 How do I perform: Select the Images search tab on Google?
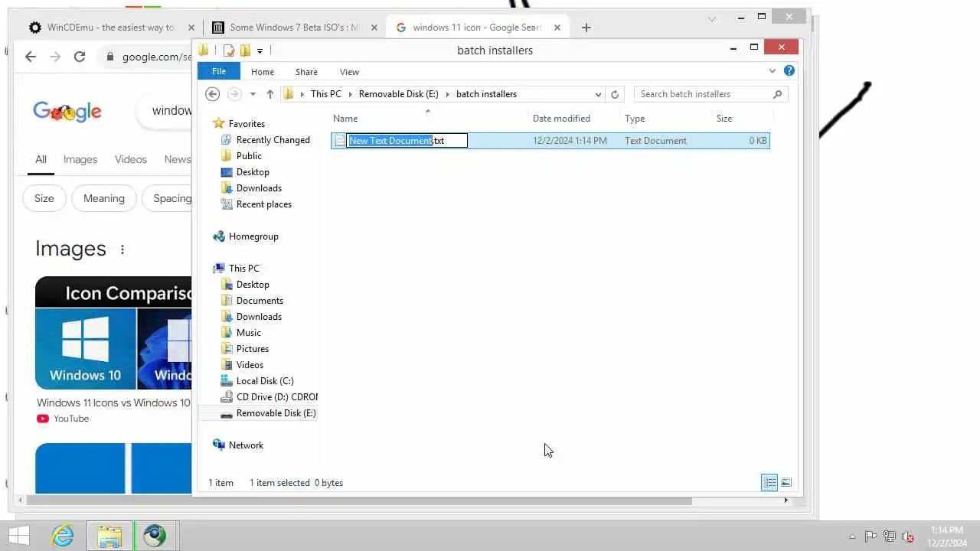[x=80, y=159]
